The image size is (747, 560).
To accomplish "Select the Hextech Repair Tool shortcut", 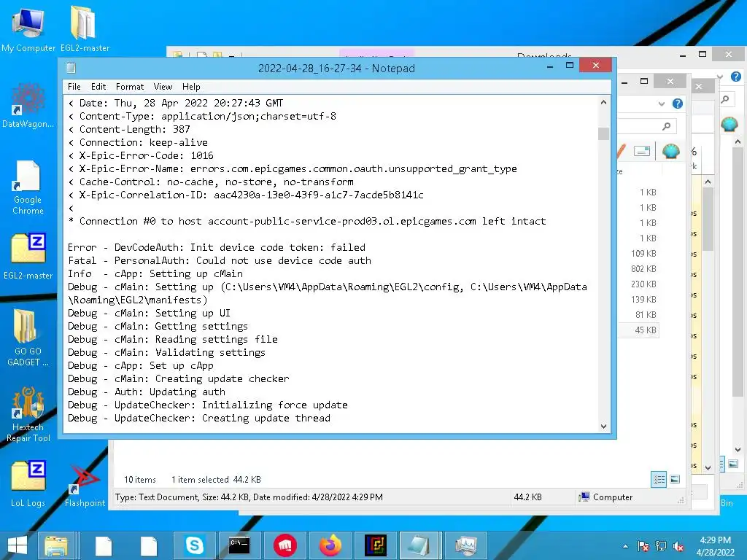I will [28, 414].
